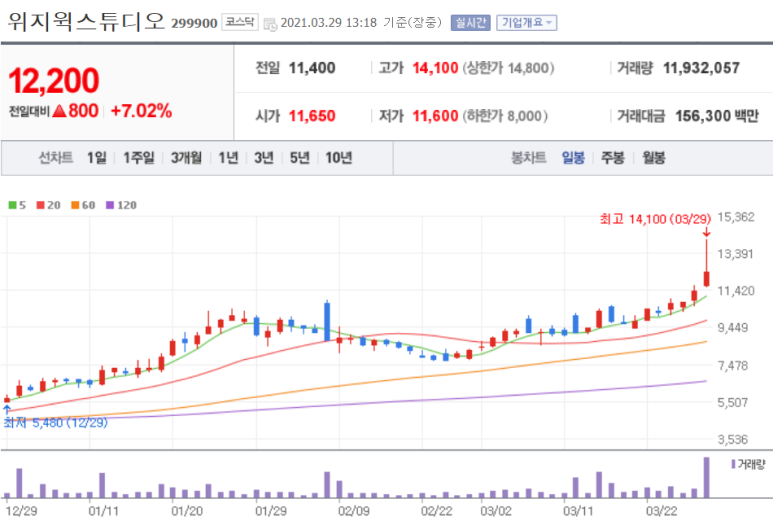The width and height of the screenshot is (773, 521).
Task: Open the 월봉 monthly candle chart
Action: pos(653,158)
